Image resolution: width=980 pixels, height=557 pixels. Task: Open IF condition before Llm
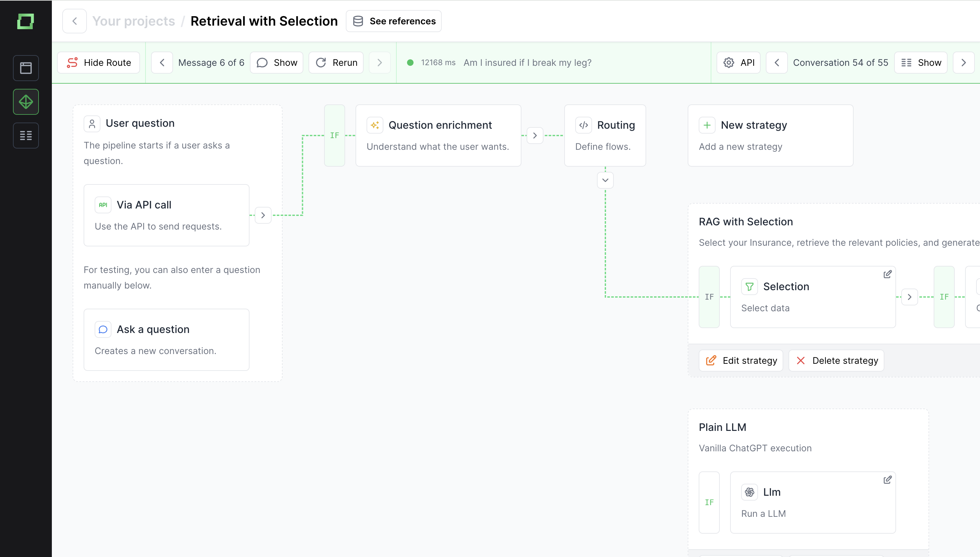709,502
